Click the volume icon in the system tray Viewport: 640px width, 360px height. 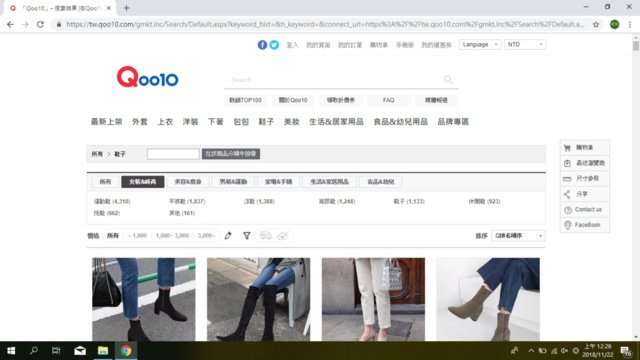[564, 351]
